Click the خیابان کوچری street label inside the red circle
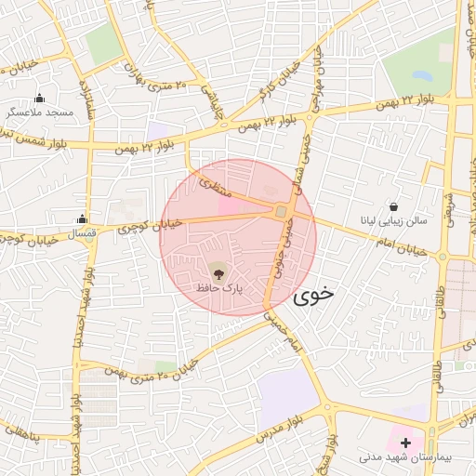Image resolution: width=476 pixels, height=476 pixels. [150, 226]
